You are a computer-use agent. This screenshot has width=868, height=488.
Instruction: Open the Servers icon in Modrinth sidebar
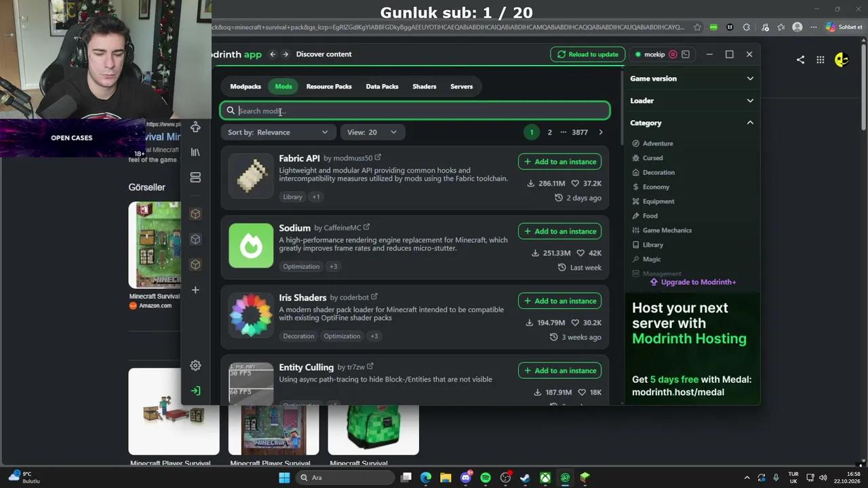click(195, 178)
